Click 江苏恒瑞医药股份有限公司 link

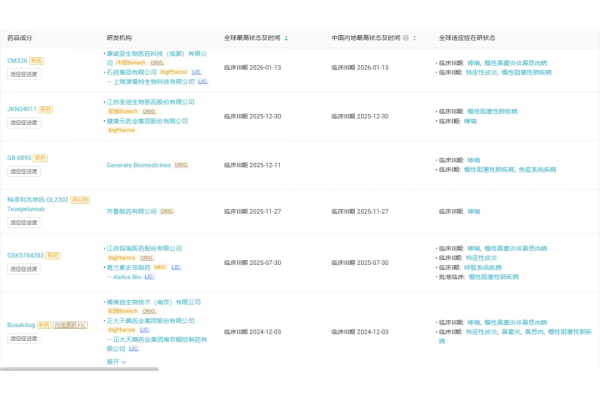pos(144,247)
